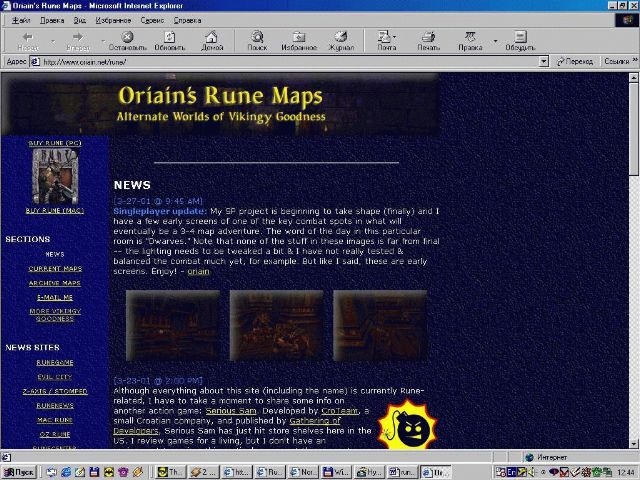640x480 pixels.
Task: Visit the Oz Rune sidebar link
Action: (x=55, y=434)
